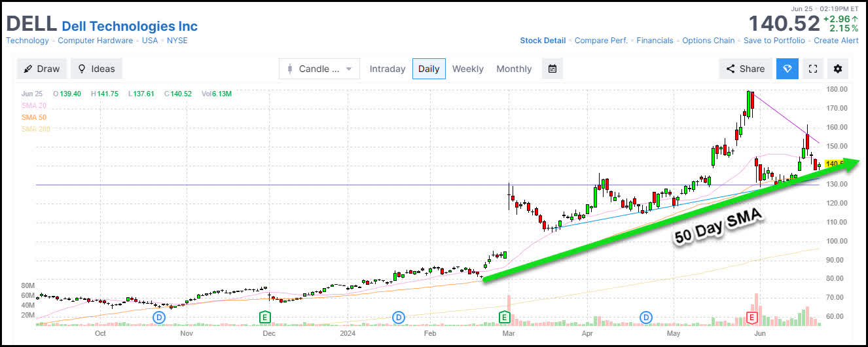The width and height of the screenshot is (868, 347).
Task: Click the SMA 20 indicator label
Action: 33,105
